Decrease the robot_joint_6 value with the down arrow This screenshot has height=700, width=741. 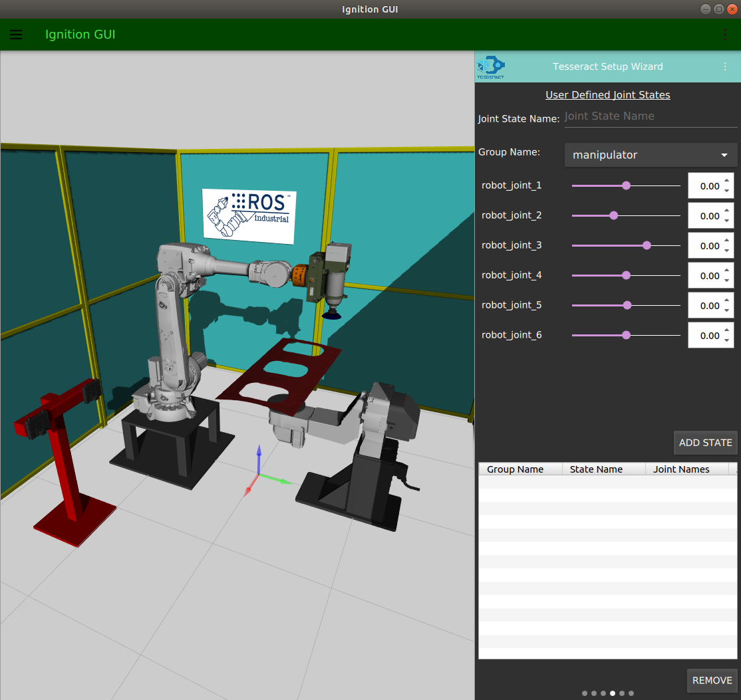726,340
